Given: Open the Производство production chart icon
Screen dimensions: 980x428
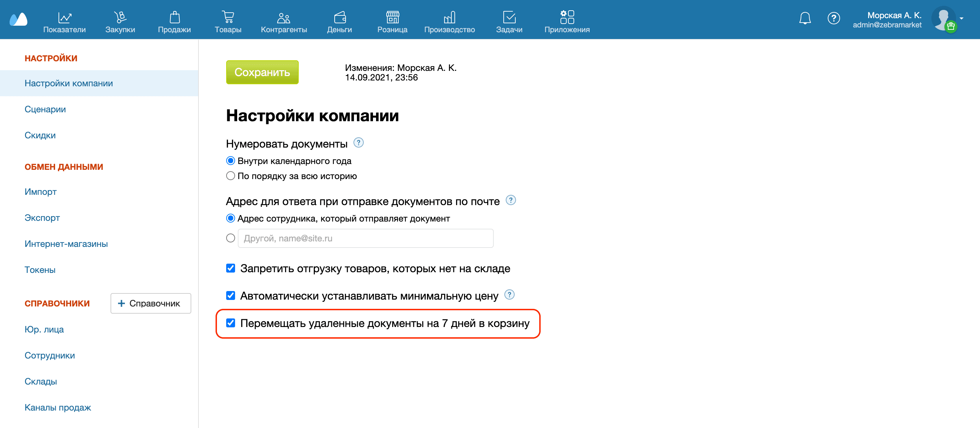Looking at the screenshot, I should [450, 17].
